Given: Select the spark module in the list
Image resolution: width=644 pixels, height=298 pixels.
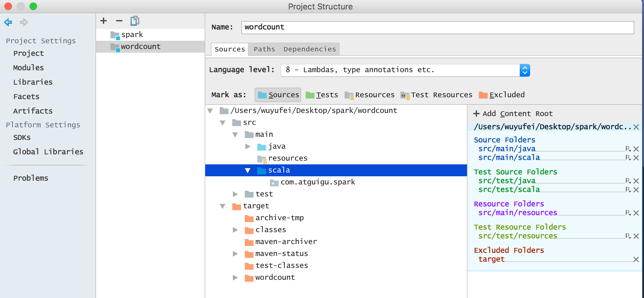Looking at the screenshot, I should (132, 35).
